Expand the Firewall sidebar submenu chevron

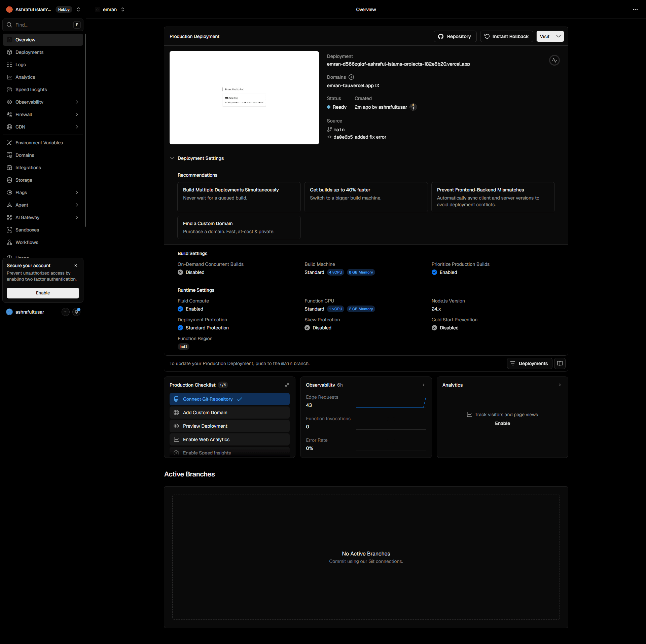pos(77,114)
